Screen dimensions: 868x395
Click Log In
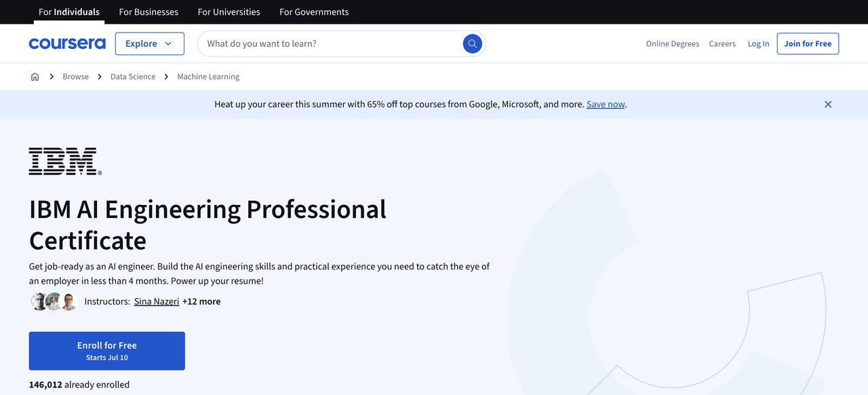click(x=759, y=43)
